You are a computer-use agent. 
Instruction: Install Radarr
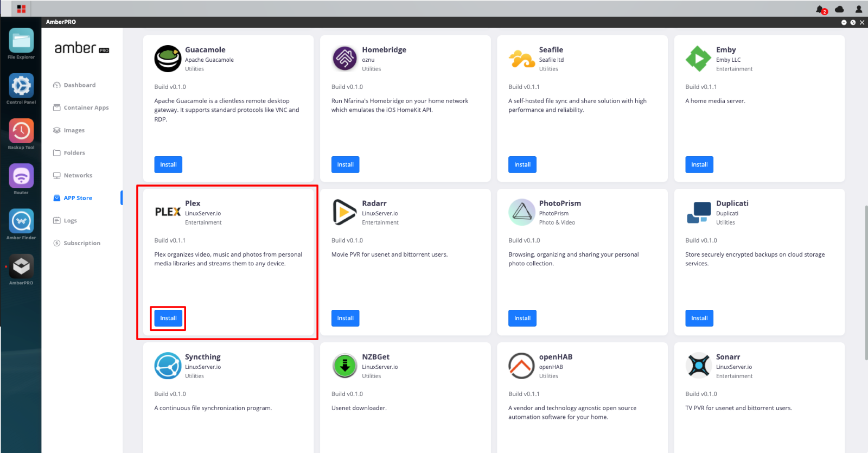tap(345, 318)
